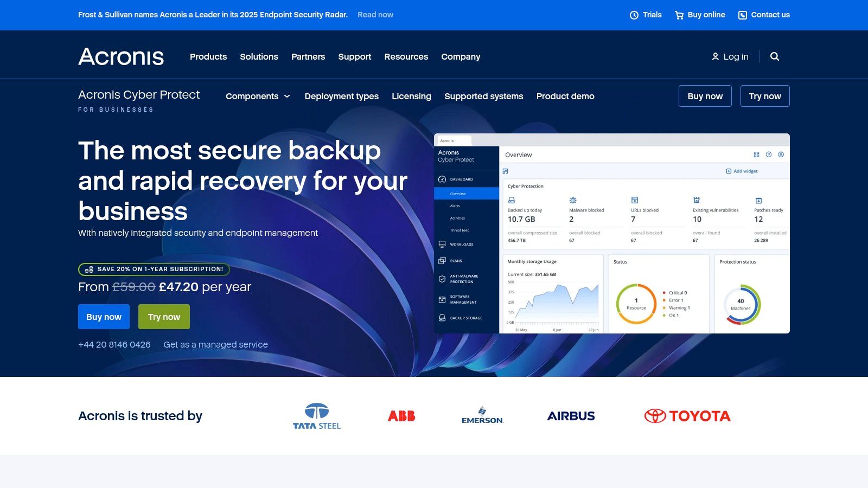Click the Buy online link

[x=700, y=15]
